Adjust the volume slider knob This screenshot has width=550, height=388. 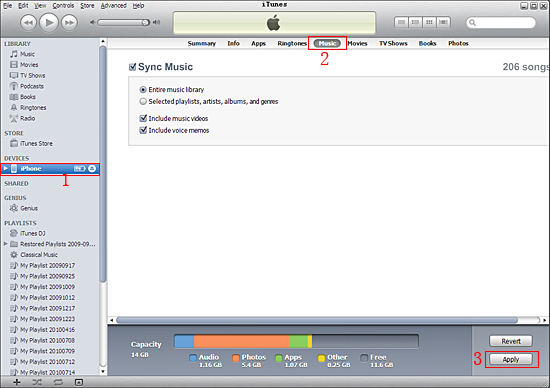point(145,22)
